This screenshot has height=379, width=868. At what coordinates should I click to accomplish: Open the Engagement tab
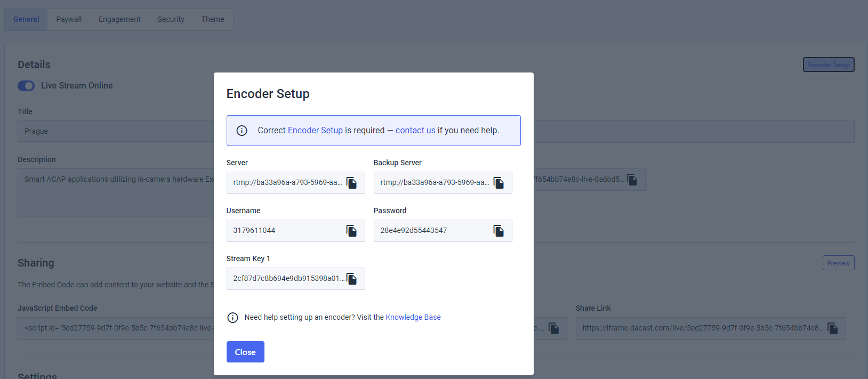click(119, 19)
